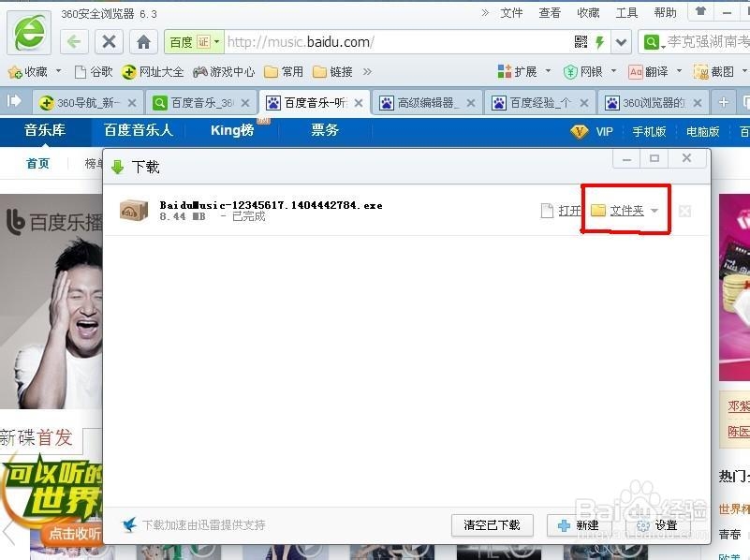Image resolution: width=750 pixels, height=560 pixels.
Task: Close the 360导航_新 tab
Action: [x=132, y=102]
